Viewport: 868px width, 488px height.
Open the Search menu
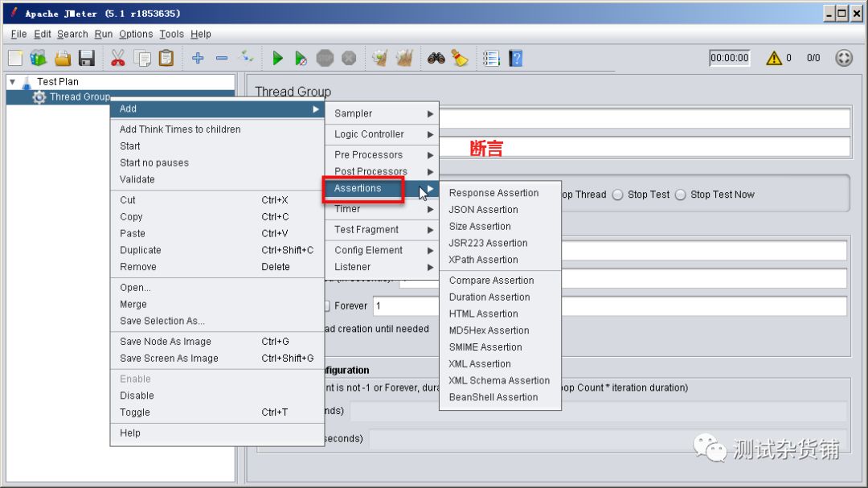point(72,34)
